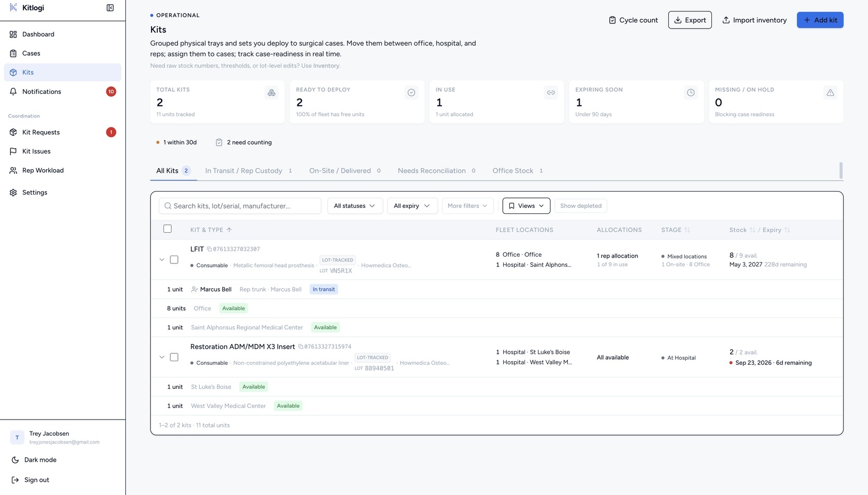Click the Add kit button

[x=820, y=20]
